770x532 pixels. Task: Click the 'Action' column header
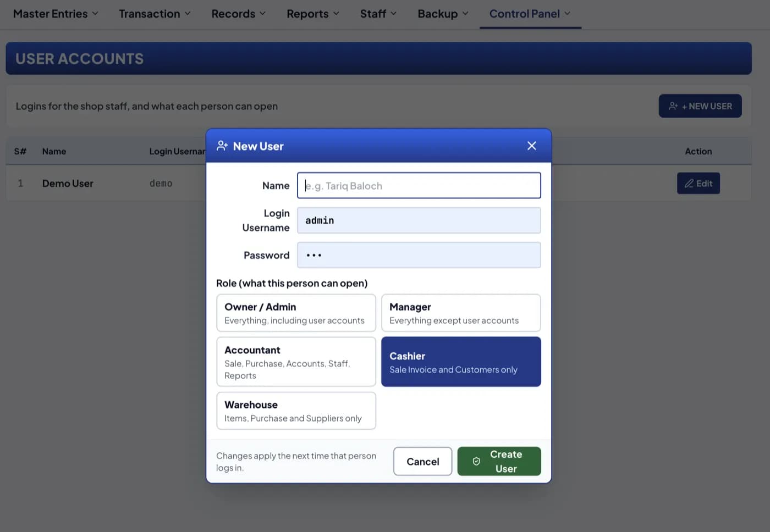(698, 151)
